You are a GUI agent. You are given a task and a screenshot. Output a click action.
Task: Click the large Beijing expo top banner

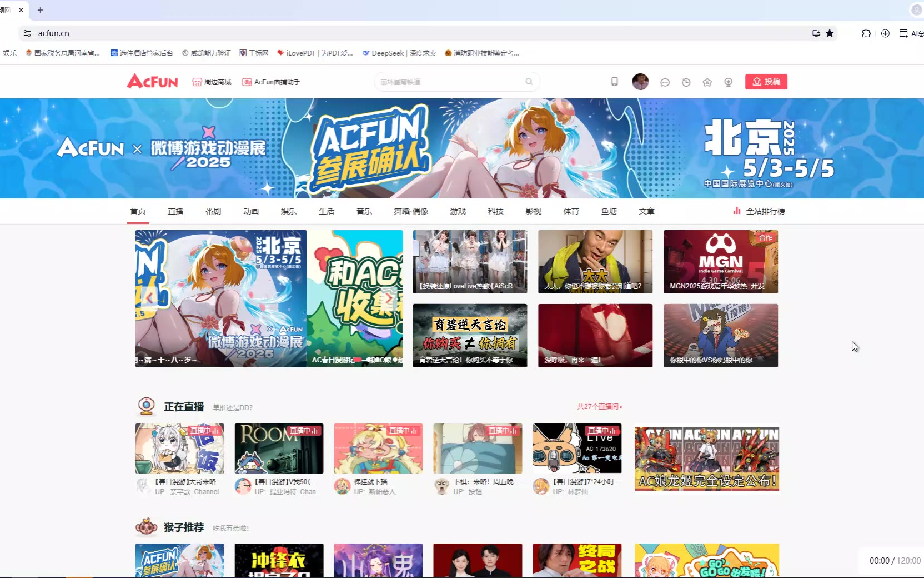click(x=462, y=148)
